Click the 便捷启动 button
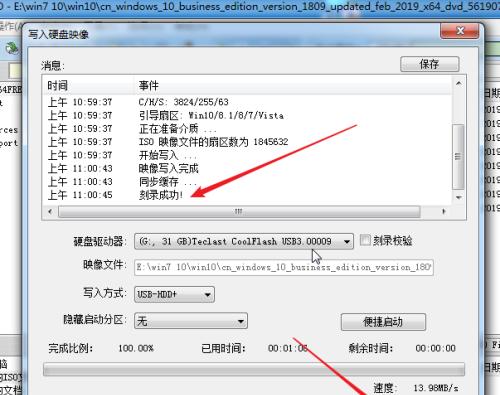The height and width of the screenshot is (395, 500). pyautogui.click(x=383, y=322)
